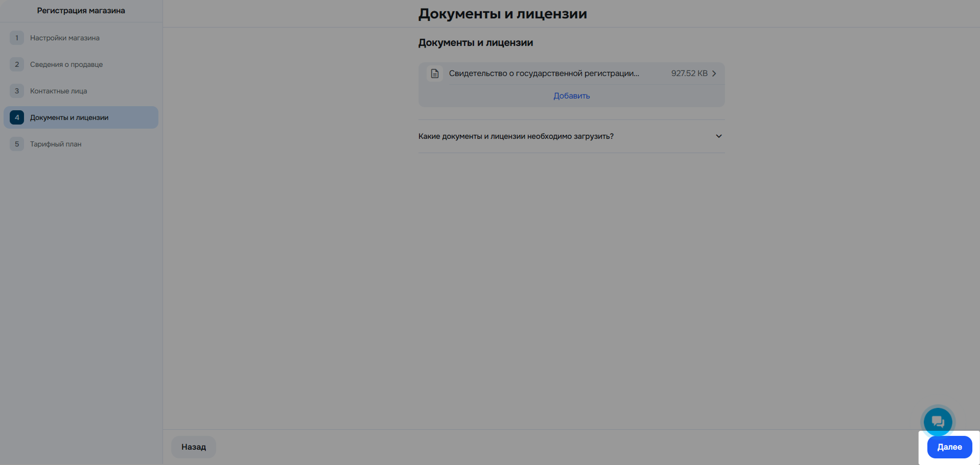Image resolution: width=980 pixels, height=465 pixels.
Task: Collapse the documents FAQ chevron
Action: click(718, 136)
